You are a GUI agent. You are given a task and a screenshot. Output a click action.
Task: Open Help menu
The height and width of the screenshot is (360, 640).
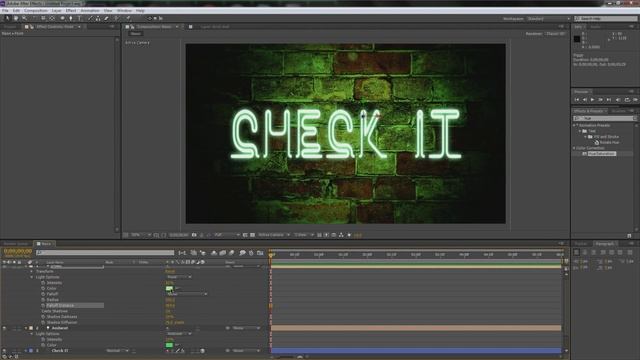[x=140, y=11]
